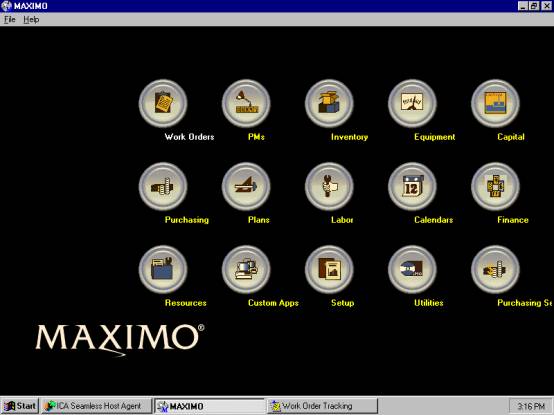Click the Inventory text label
The height and width of the screenshot is (415, 554).
point(349,137)
